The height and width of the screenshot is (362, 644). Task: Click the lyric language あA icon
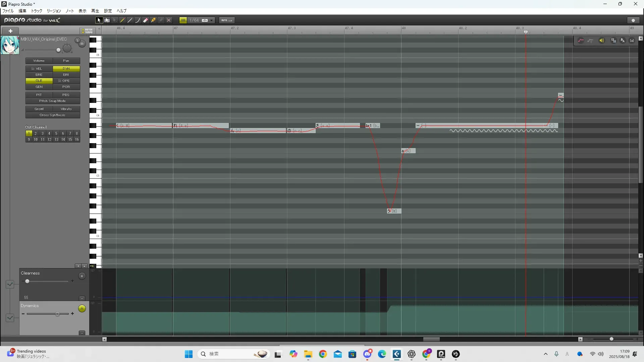623,41
